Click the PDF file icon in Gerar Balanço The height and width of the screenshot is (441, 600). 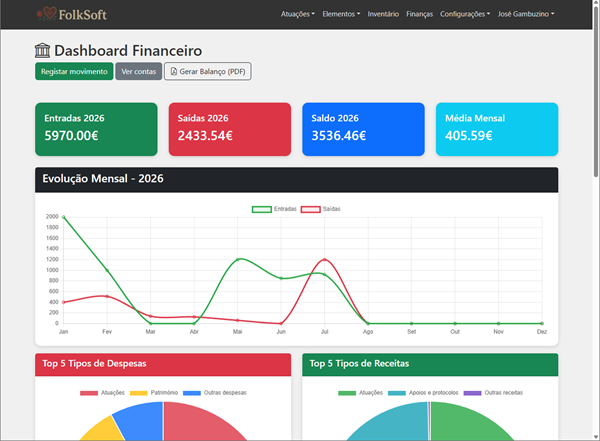[174, 71]
